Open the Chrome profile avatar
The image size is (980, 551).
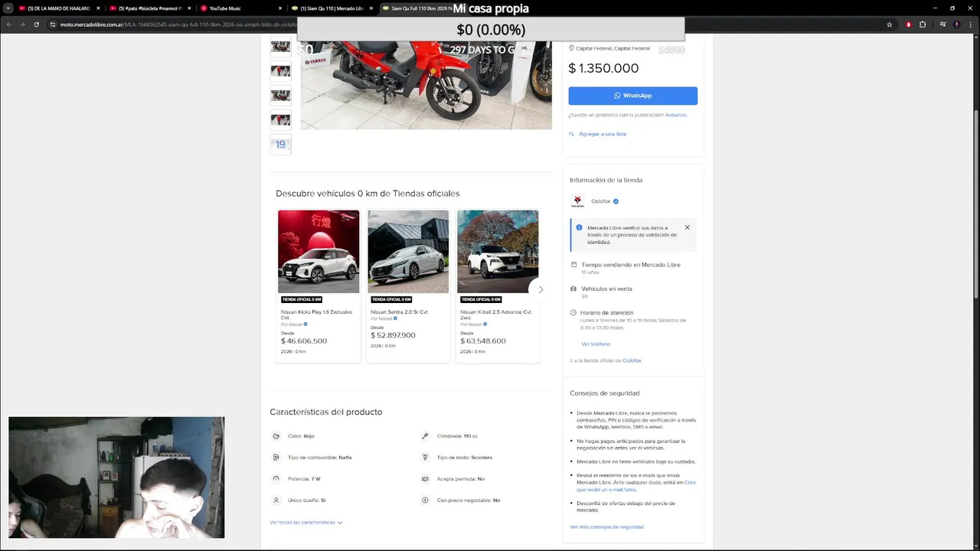957,24
